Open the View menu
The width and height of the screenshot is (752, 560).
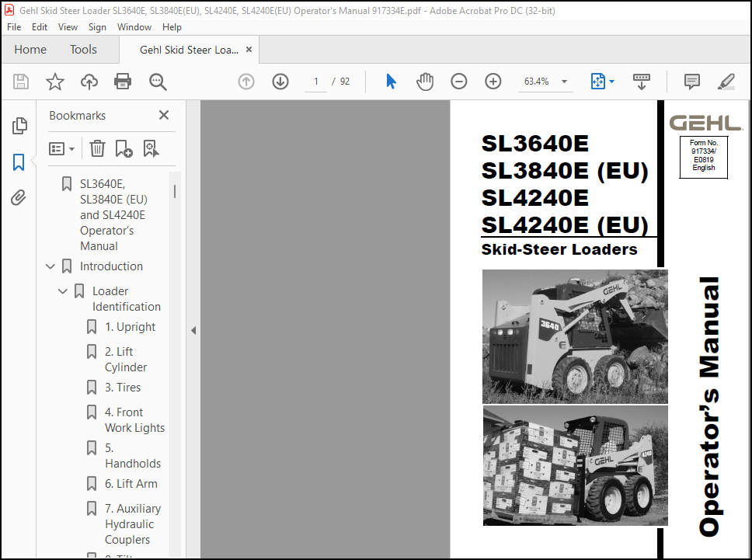[68, 27]
